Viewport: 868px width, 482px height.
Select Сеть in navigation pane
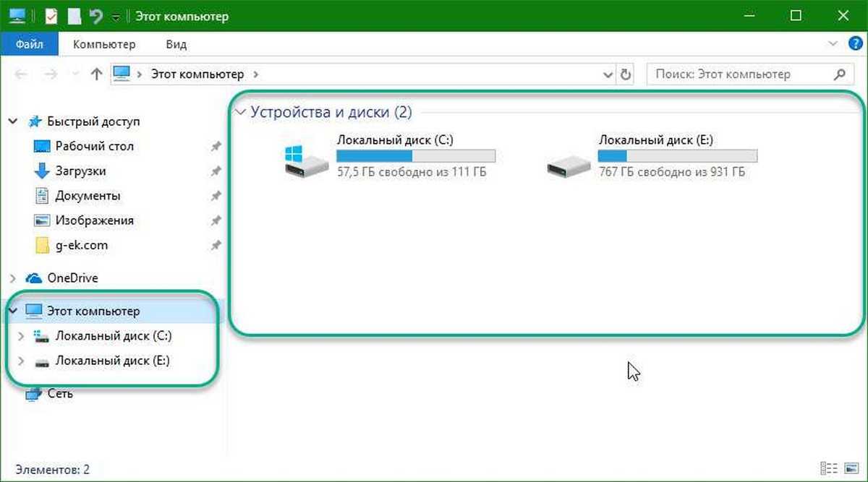[x=60, y=394]
